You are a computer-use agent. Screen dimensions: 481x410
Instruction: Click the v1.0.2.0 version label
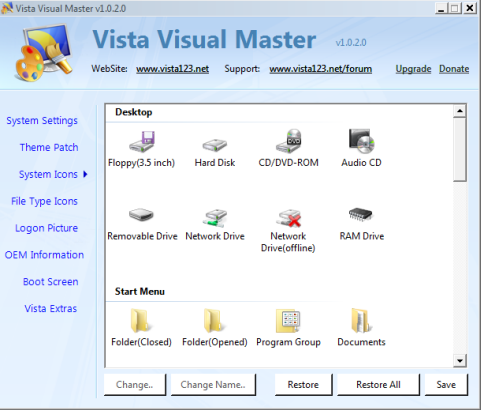(351, 43)
